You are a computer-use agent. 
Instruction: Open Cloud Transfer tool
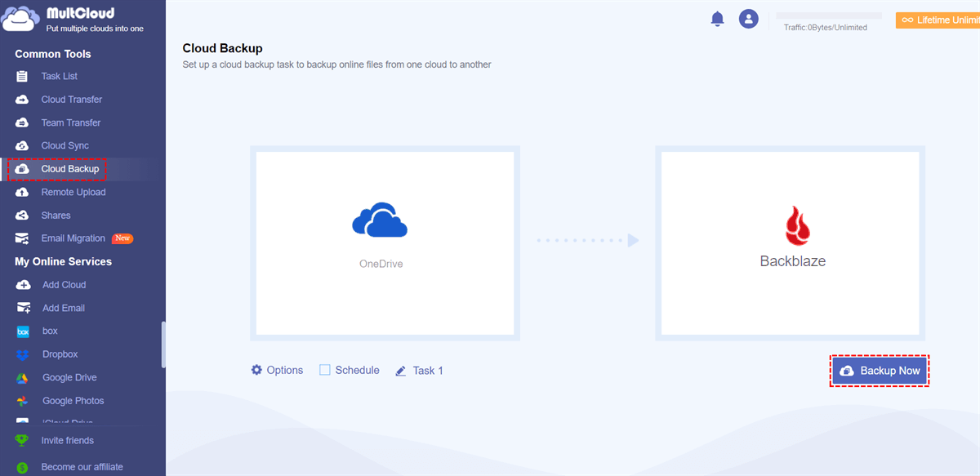click(72, 100)
